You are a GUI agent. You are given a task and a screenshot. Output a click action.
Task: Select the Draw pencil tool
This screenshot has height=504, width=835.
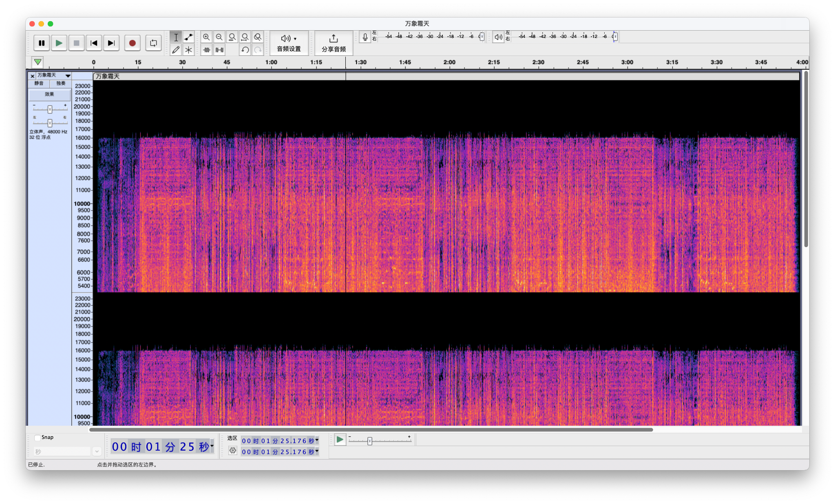tap(176, 50)
